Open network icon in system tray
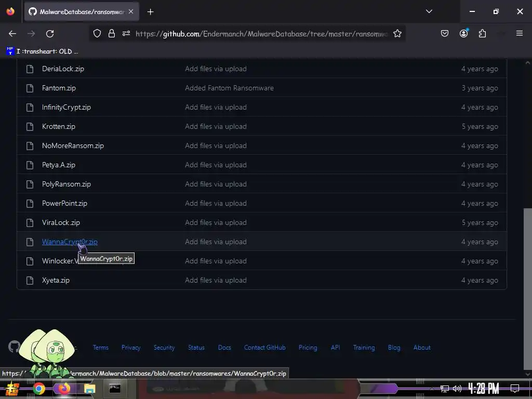 [x=445, y=389]
